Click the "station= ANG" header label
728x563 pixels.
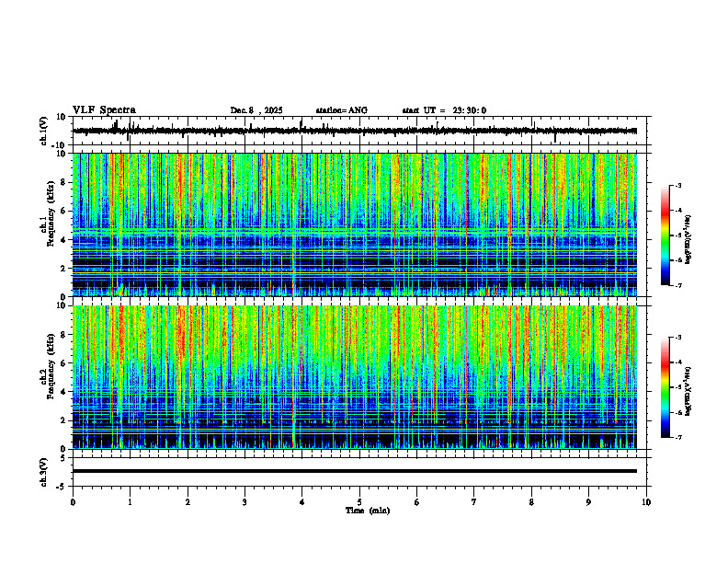[x=342, y=110]
